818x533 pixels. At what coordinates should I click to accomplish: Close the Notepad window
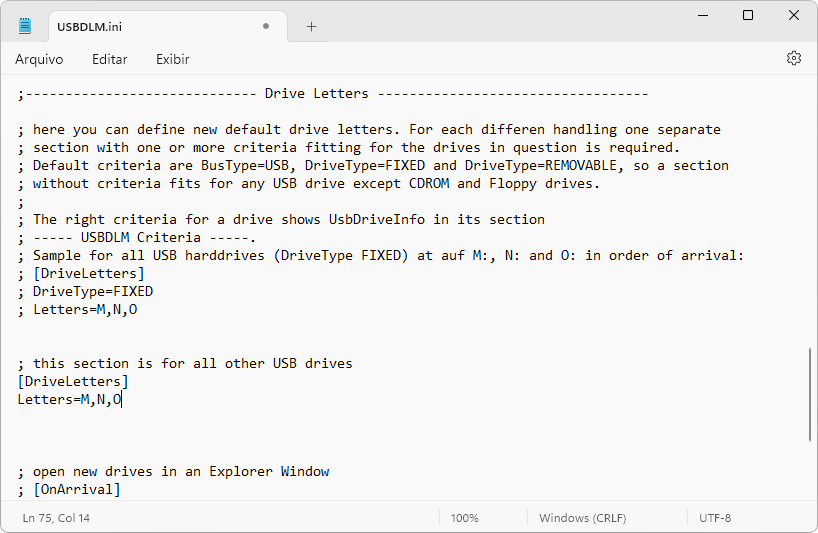point(793,15)
